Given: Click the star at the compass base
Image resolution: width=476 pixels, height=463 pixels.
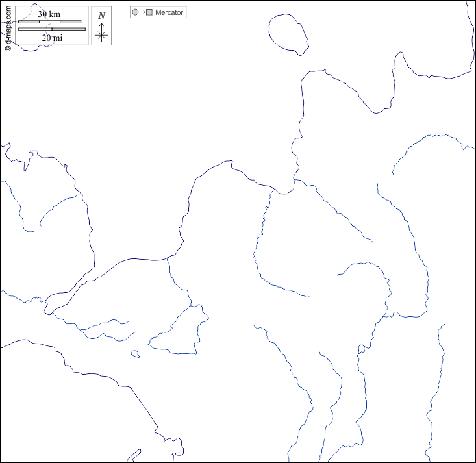Looking at the screenshot, I should coord(101,36).
